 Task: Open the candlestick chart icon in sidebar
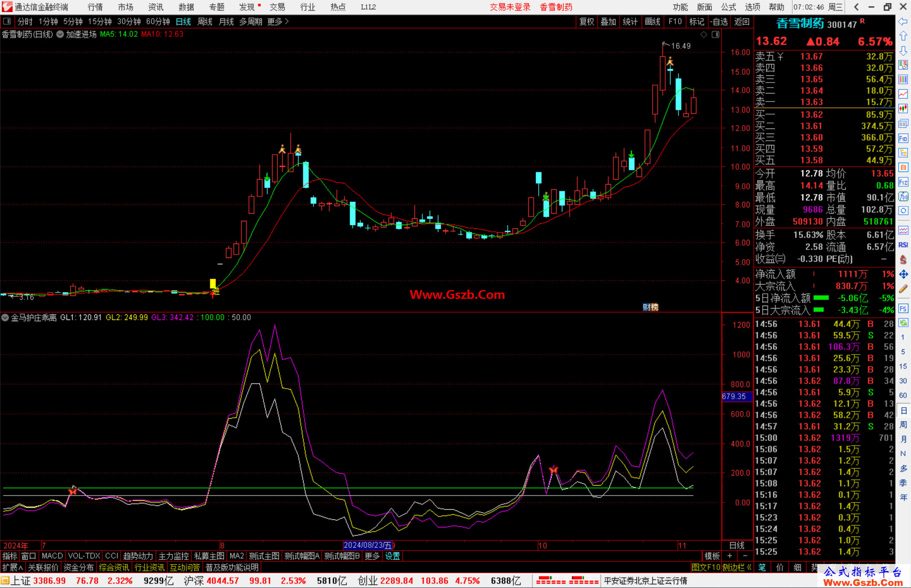[903, 109]
